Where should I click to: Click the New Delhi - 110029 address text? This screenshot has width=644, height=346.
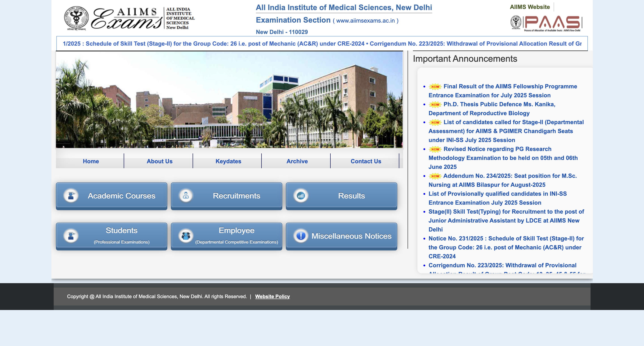[x=282, y=32]
